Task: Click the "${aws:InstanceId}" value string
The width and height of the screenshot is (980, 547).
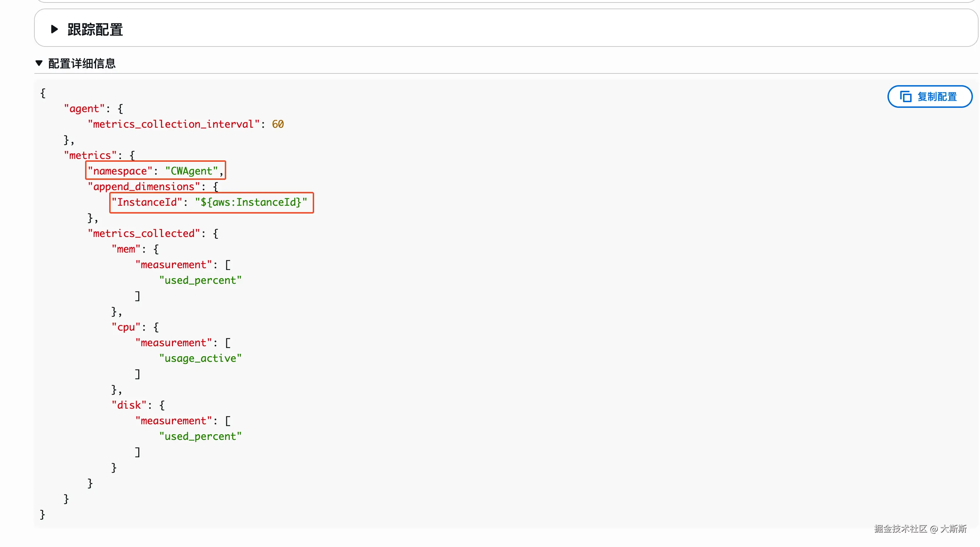Action: pos(251,202)
